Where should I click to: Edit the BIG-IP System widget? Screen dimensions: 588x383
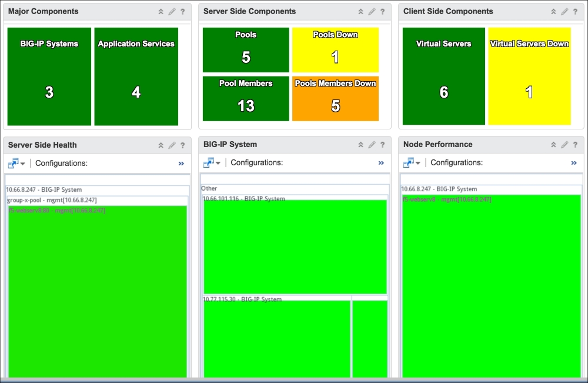click(x=372, y=144)
